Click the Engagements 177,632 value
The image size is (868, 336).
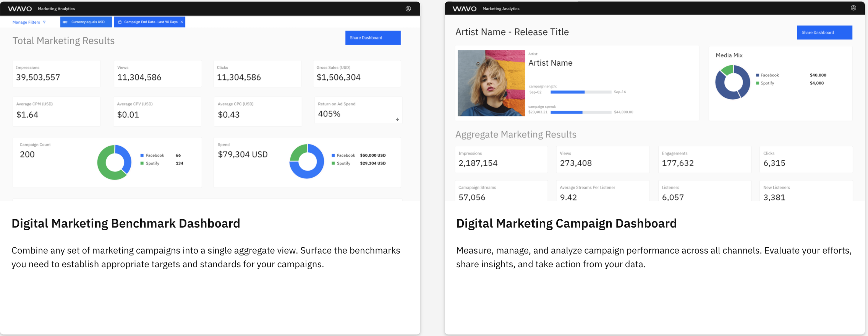[x=678, y=163]
